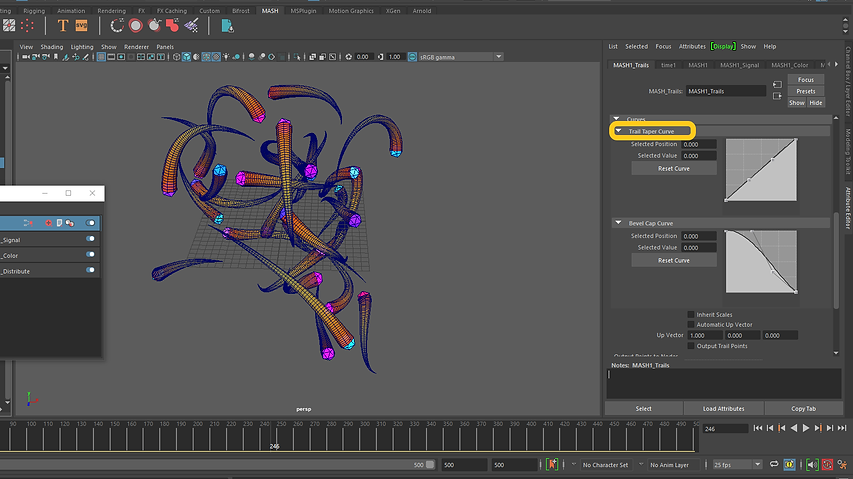Click the orange T Type tool in MASH shelf
Image resolution: width=853 pixels, height=479 pixels.
[63, 26]
